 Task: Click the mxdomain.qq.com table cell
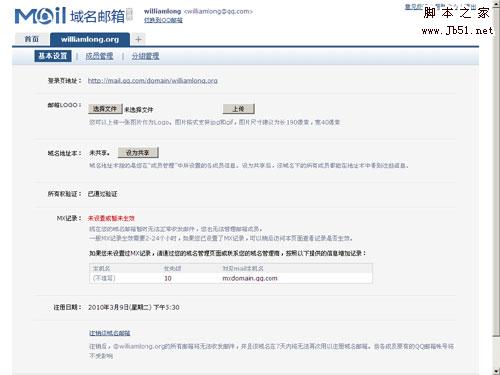click(x=250, y=278)
